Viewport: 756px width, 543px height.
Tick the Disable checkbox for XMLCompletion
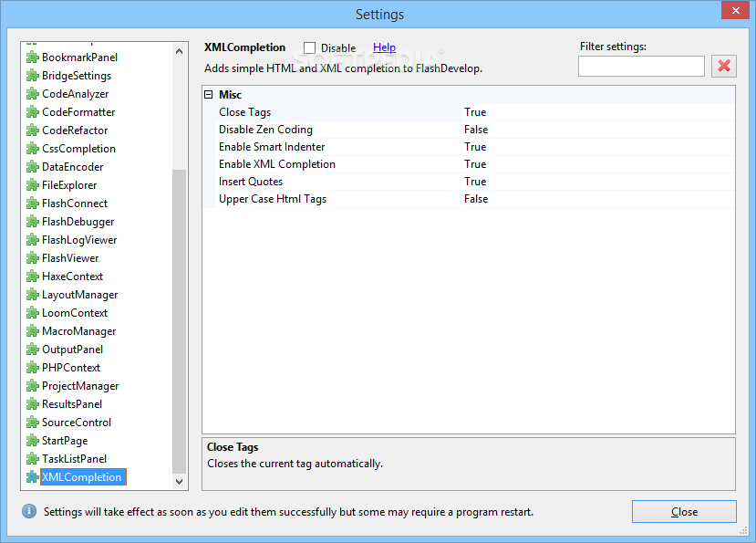coord(309,47)
